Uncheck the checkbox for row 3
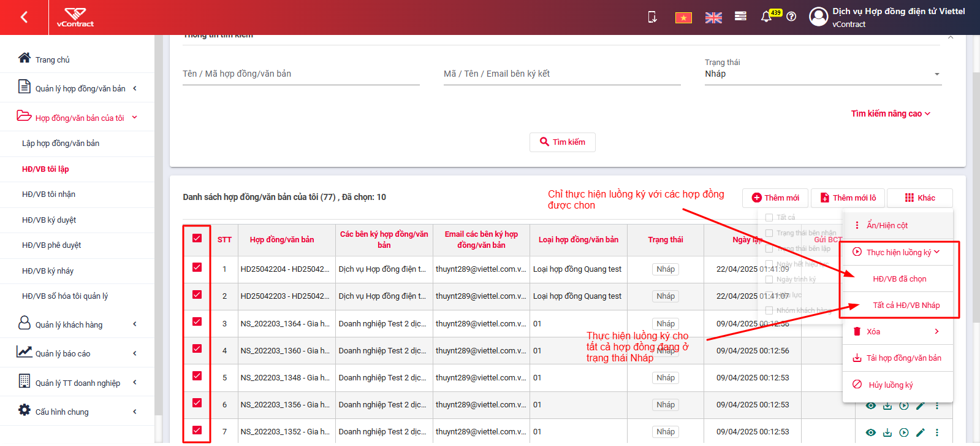Screen dimensions: 980x446 coord(197,321)
